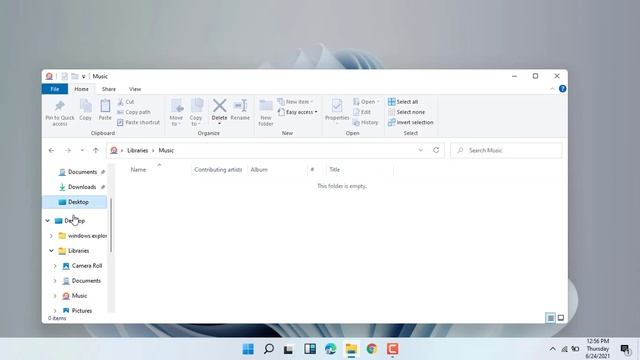This screenshot has height=360, width=640.
Task: Switch to the Home tab
Action: tap(81, 89)
